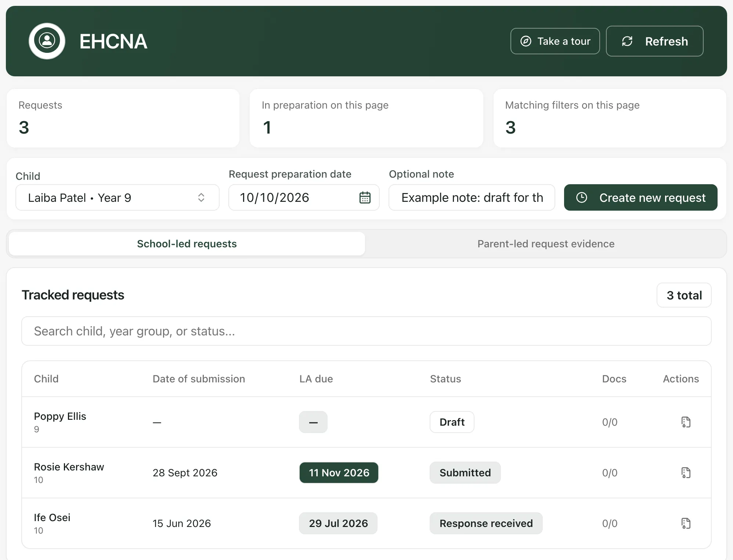Viewport: 733px width, 560px height.
Task: Select the Rosie Kershaw child name
Action: click(69, 467)
